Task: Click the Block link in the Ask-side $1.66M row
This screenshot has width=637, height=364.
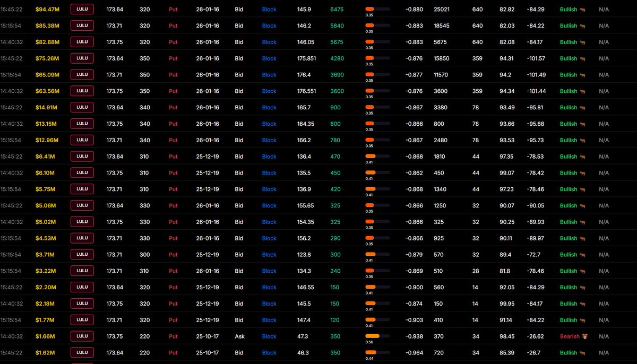Action: (269, 336)
